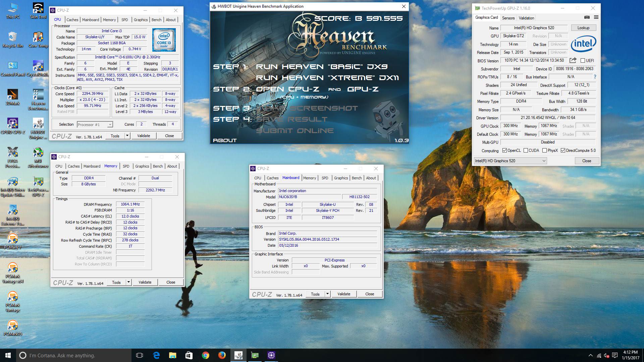Open the Windows Start menu
Viewport: 644px width, 362px height.
(8, 355)
